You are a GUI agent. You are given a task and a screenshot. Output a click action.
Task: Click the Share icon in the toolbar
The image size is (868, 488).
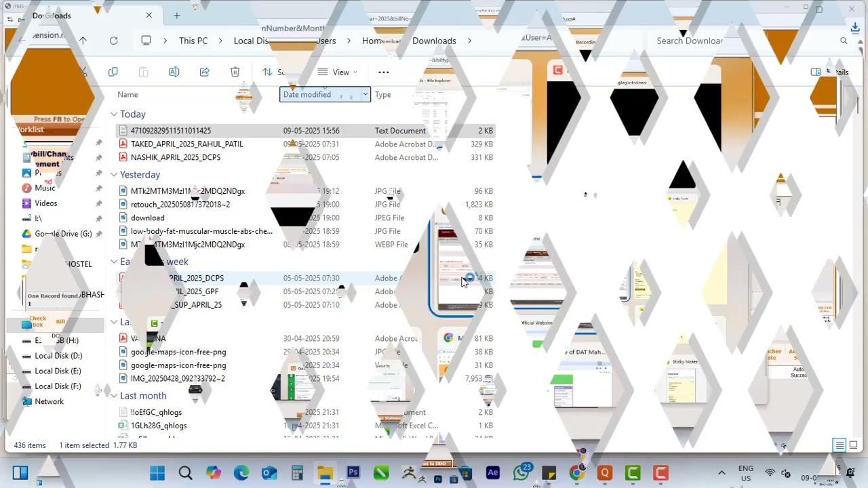[204, 72]
